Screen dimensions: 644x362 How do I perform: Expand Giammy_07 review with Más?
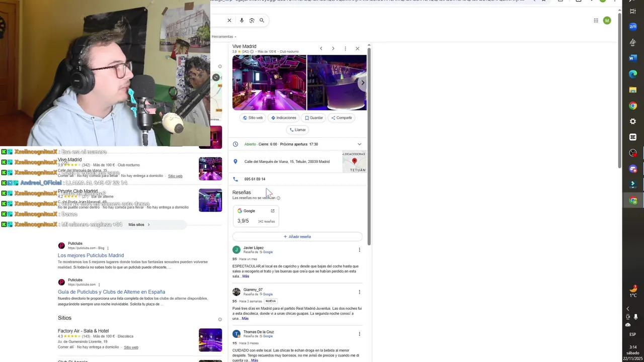pos(245,318)
